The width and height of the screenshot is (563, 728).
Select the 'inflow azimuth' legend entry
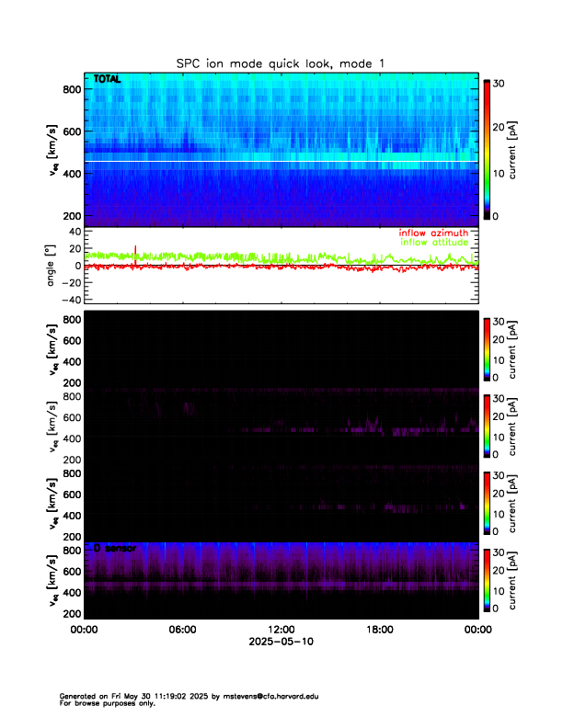pos(433,233)
